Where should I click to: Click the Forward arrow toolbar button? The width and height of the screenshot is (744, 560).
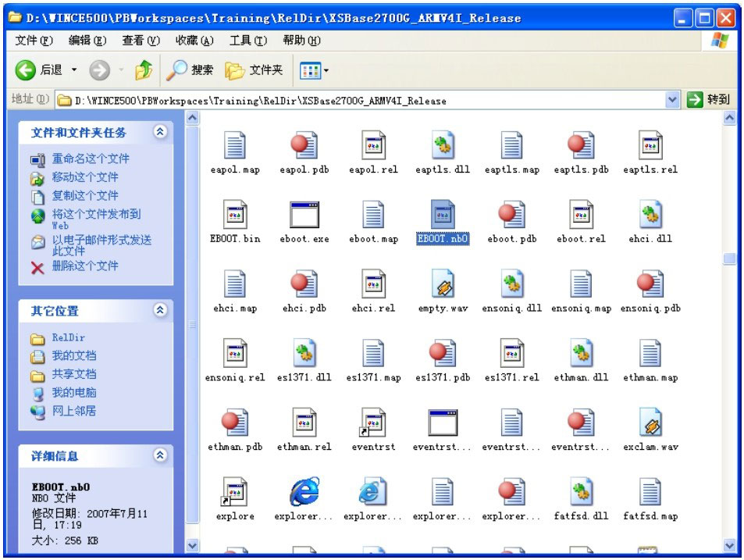pyautogui.click(x=100, y=70)
